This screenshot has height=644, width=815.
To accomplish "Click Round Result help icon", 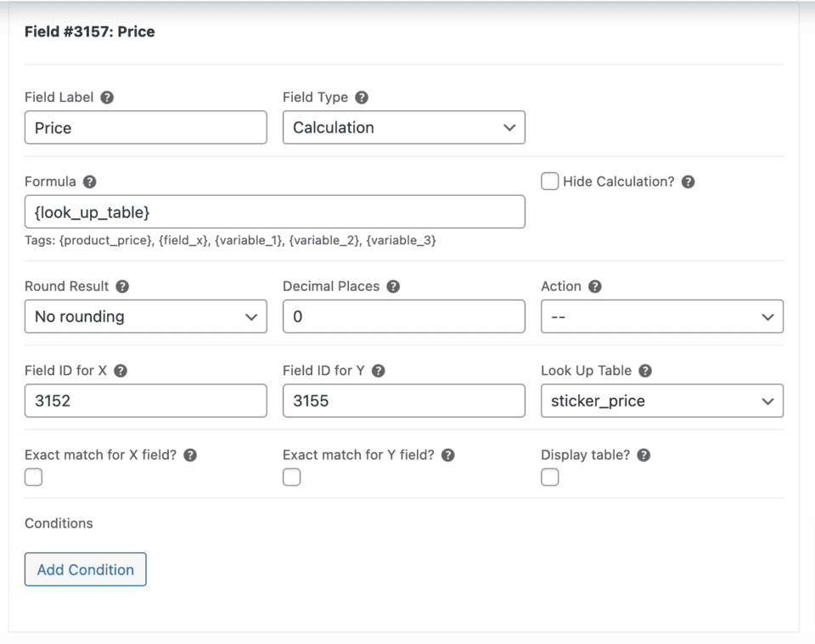I will coord(122,287).
